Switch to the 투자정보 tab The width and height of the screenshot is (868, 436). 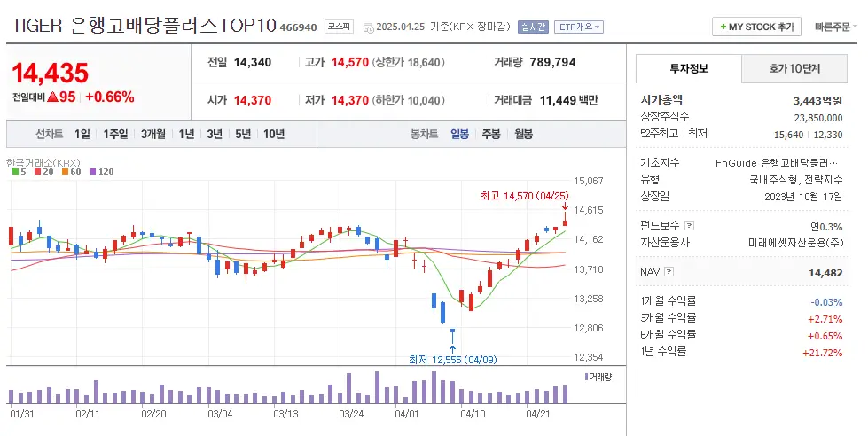(x=688, y=68)
